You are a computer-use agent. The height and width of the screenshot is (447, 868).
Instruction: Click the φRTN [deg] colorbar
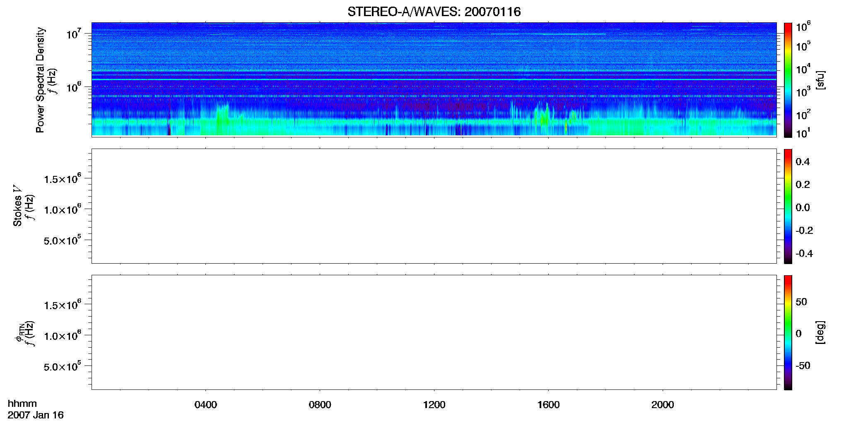pos(788,332)
